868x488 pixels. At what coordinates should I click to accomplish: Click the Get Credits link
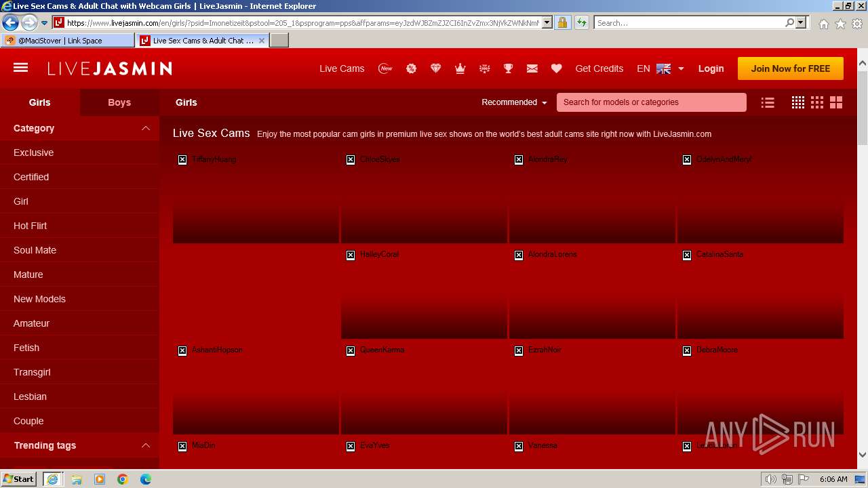click(599, 68)
